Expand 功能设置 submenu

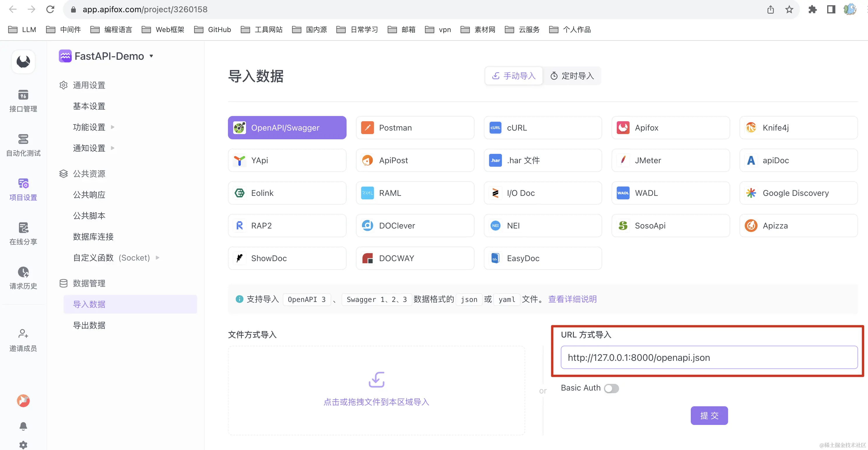(113, 127)
